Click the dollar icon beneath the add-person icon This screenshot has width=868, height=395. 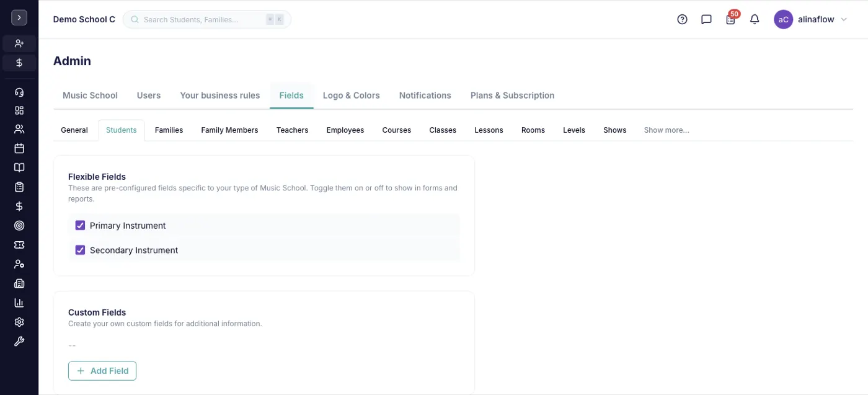[19, 63]
